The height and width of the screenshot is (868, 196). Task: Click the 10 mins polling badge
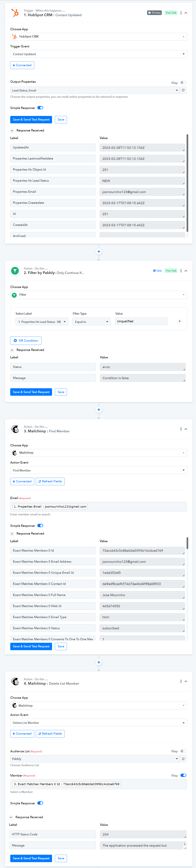pos(154,13)
